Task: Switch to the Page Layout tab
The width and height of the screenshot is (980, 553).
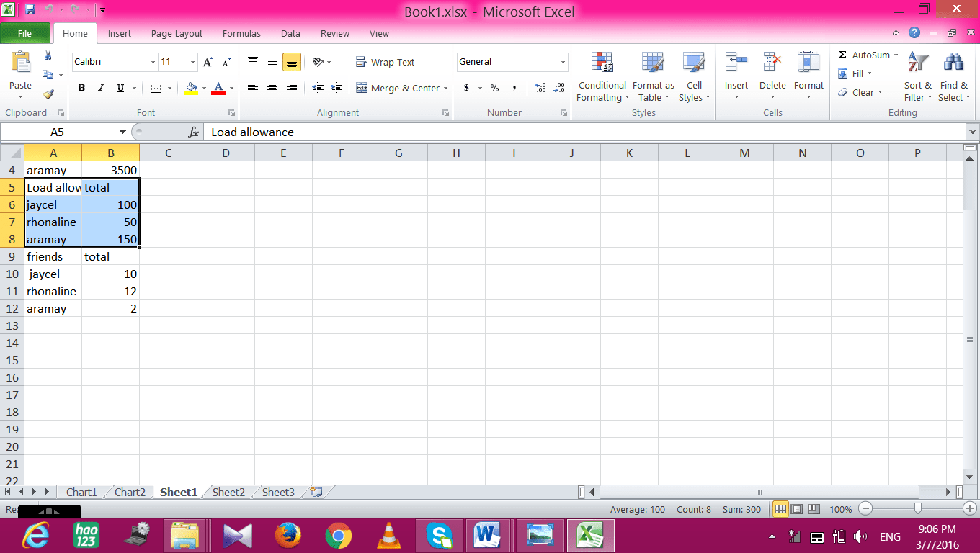Action: [177, 33]
